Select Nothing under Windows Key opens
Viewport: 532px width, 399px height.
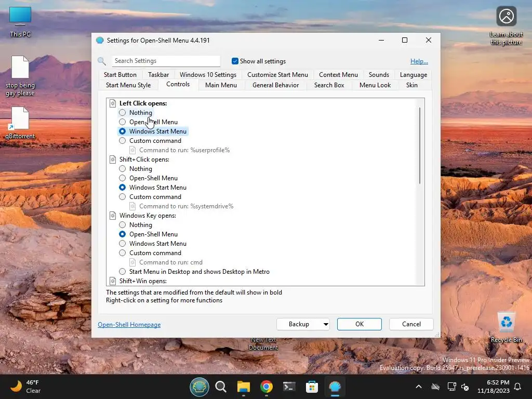click(136, 225)
